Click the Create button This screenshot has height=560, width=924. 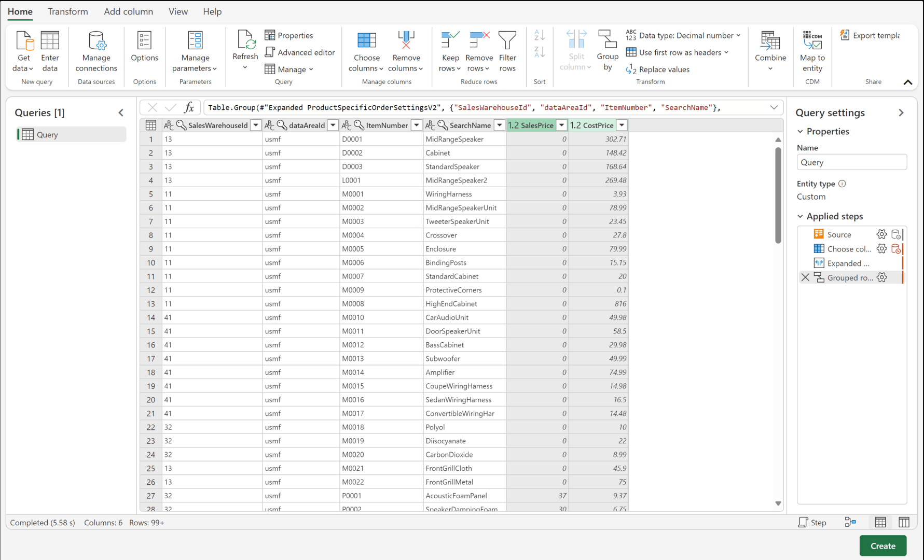pos(882,545)
